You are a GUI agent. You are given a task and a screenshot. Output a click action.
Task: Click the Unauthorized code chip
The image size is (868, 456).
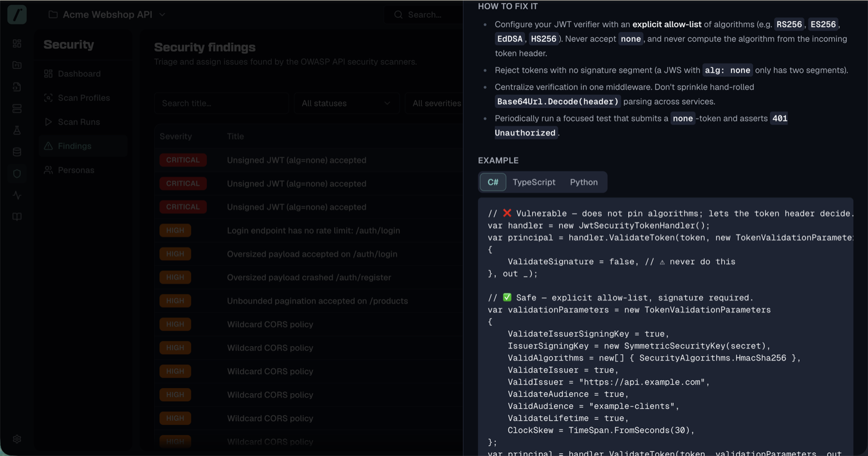(525, 133)
